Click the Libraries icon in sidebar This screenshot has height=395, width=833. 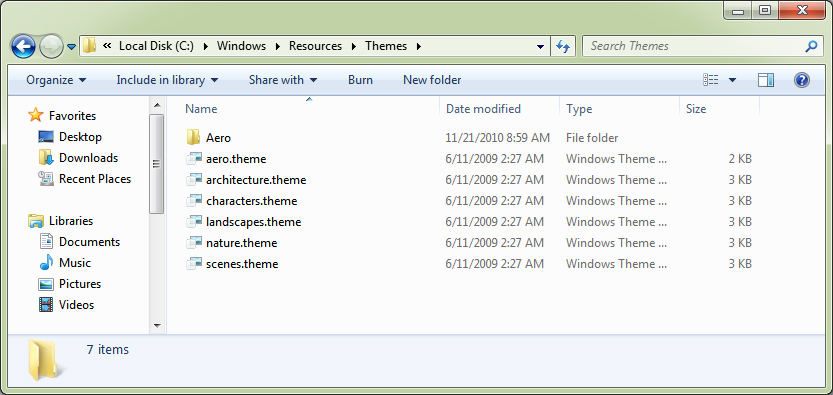tap(36, 220)
